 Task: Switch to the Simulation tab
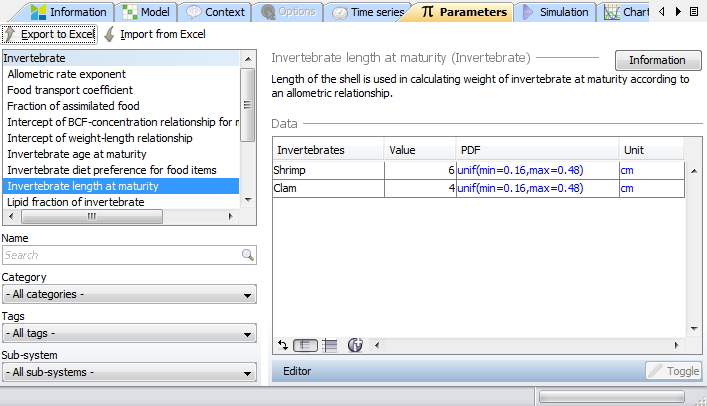pyautogui.click(x=557, y=12)
